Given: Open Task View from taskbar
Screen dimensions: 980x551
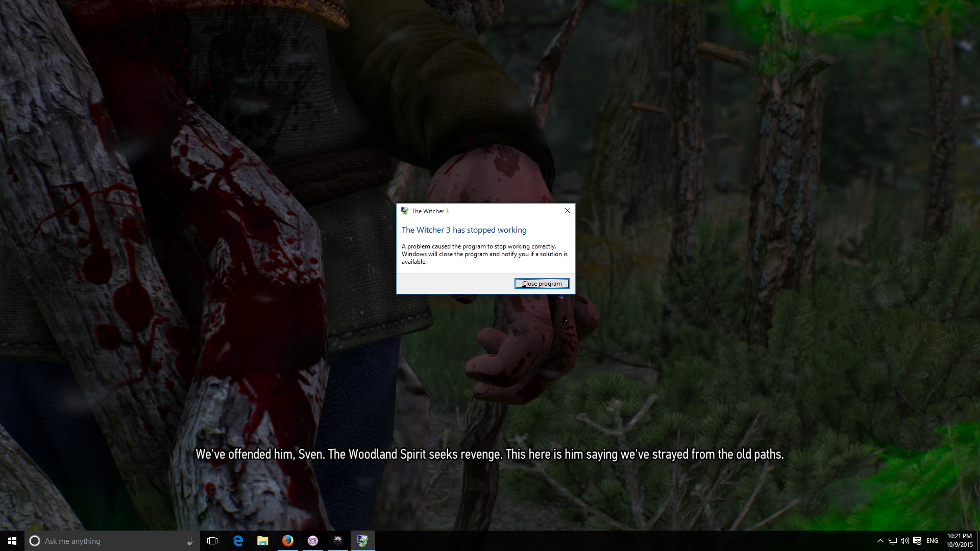Looking at the screenshot, I should point(212,541).
